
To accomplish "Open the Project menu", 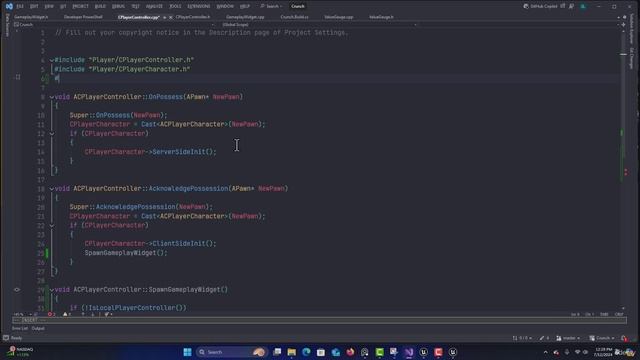I will pyautogui.click(x=80, y=6).
